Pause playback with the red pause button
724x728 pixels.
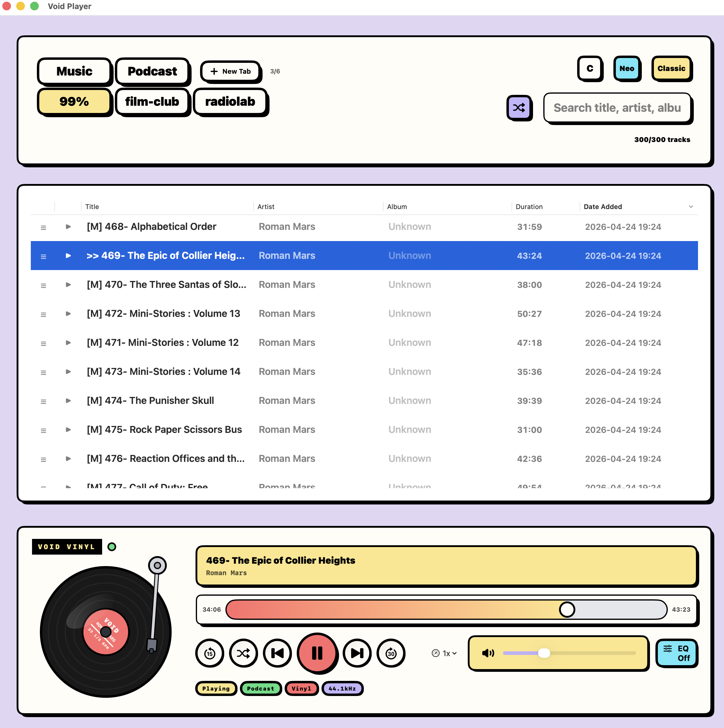[317, 653]
